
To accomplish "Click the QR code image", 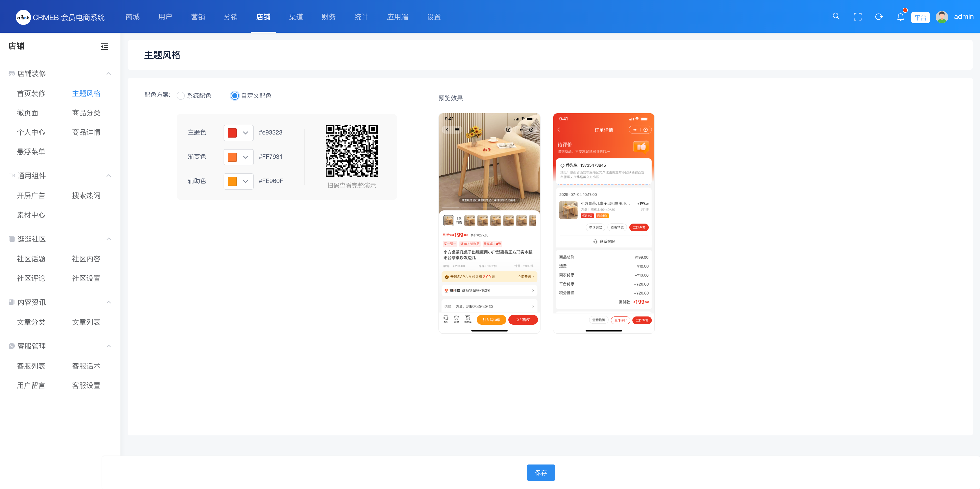I will 351,151.
